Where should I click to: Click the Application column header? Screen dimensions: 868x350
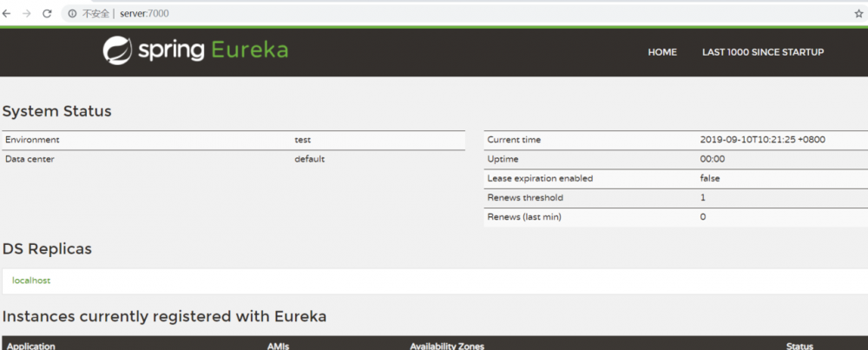click(x=31, y=347)
